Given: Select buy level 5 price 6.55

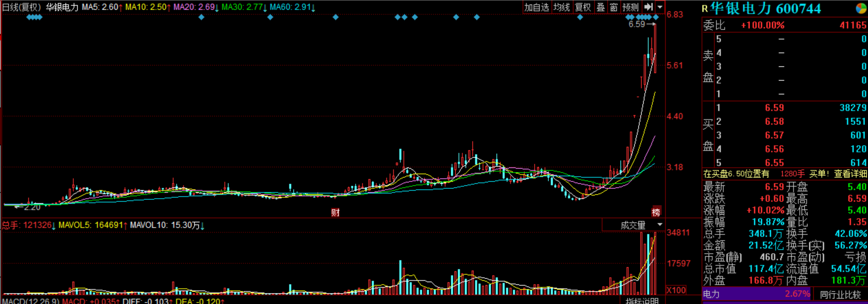Looking at the screenshot, I should [x=774, y=163].
